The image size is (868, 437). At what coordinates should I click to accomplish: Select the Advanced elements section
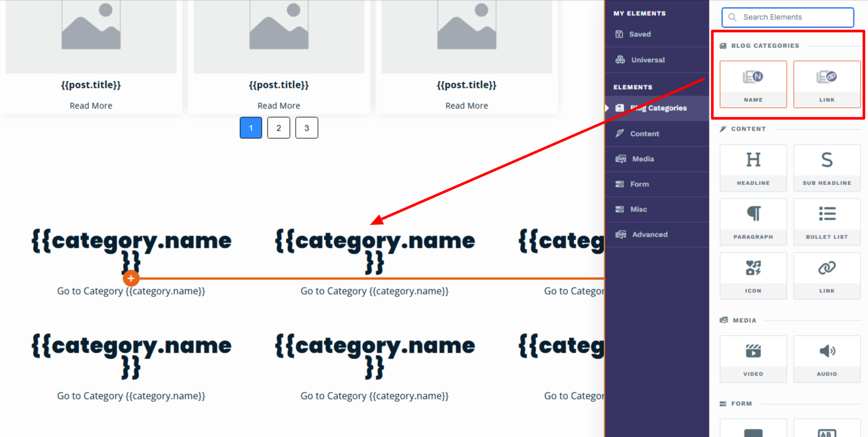click(657, 234)
